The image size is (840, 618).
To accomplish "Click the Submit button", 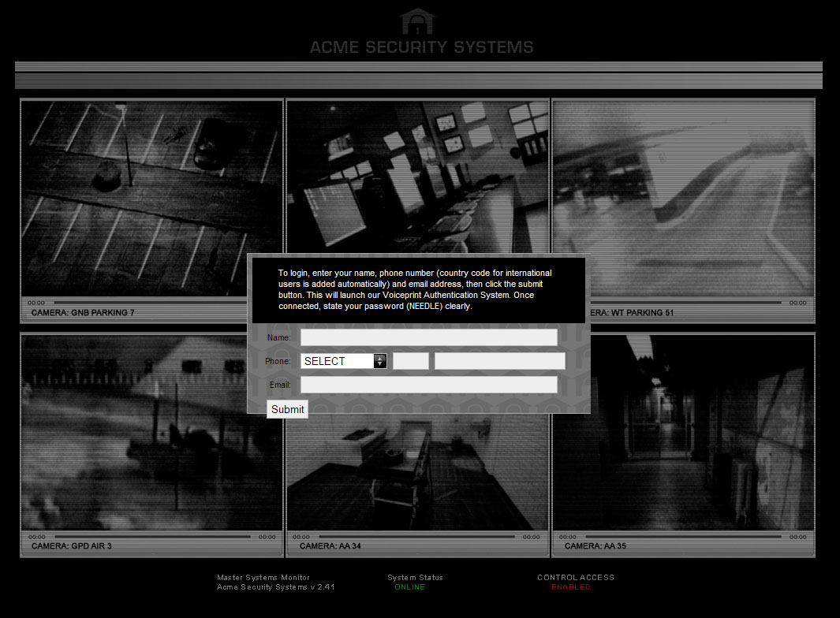I will pyautogui.click(x=287, y=409).
